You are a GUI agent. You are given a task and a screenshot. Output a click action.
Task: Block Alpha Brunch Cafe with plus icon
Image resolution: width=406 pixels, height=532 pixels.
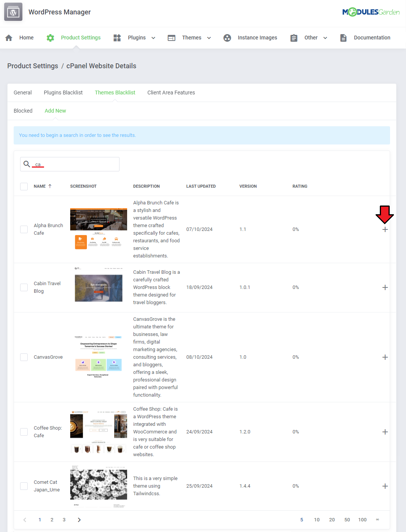[385, 229]
